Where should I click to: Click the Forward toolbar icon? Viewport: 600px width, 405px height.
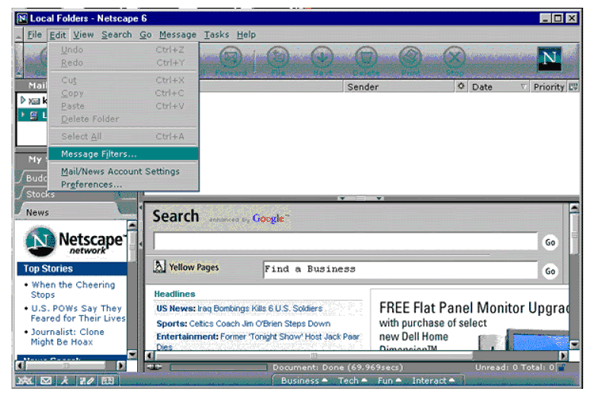click(231, 57)
